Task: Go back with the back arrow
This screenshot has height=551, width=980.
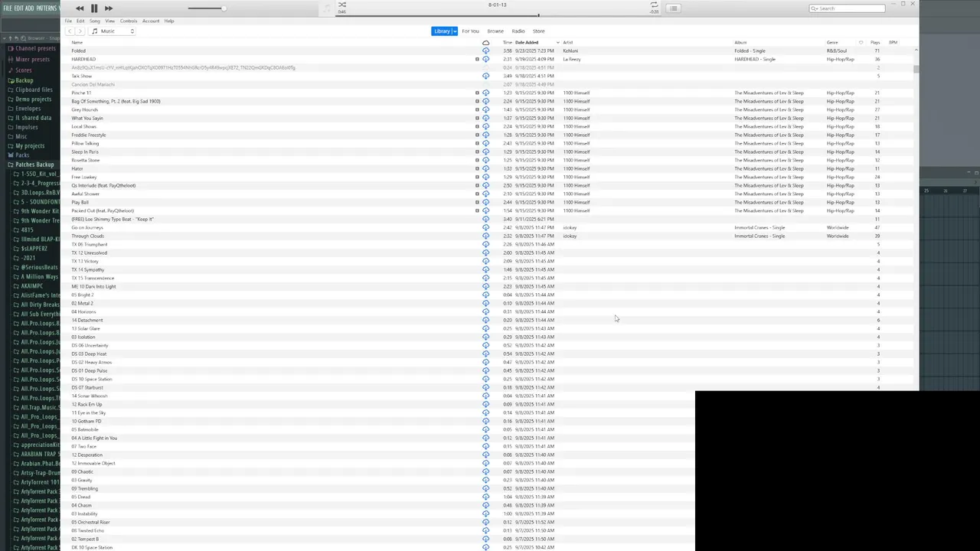Action: pyautogui.click(x=70, y=31)
